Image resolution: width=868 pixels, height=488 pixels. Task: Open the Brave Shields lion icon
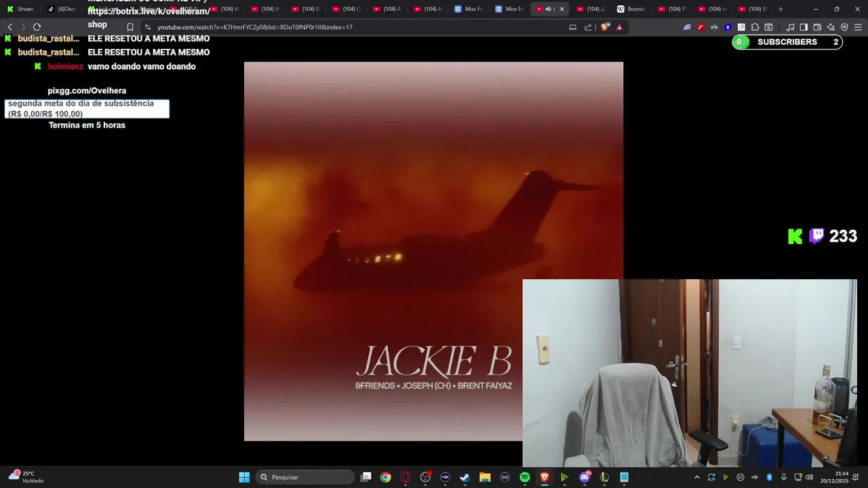605,27
